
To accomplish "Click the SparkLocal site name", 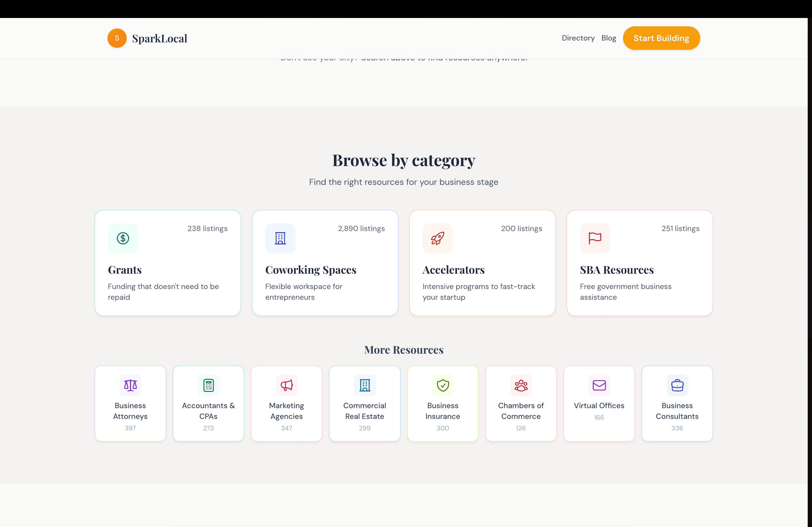I will [160, 38].
